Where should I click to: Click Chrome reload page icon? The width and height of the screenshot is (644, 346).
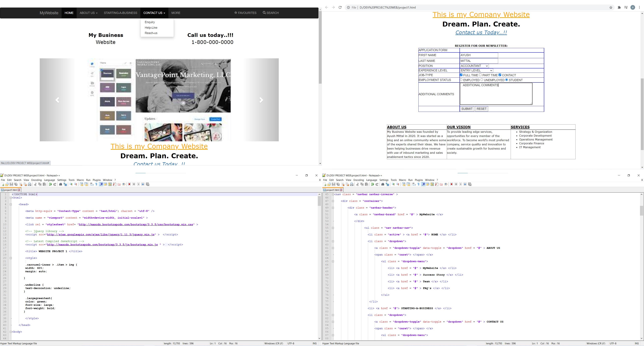pyautogui.click(x=340, y=8)
